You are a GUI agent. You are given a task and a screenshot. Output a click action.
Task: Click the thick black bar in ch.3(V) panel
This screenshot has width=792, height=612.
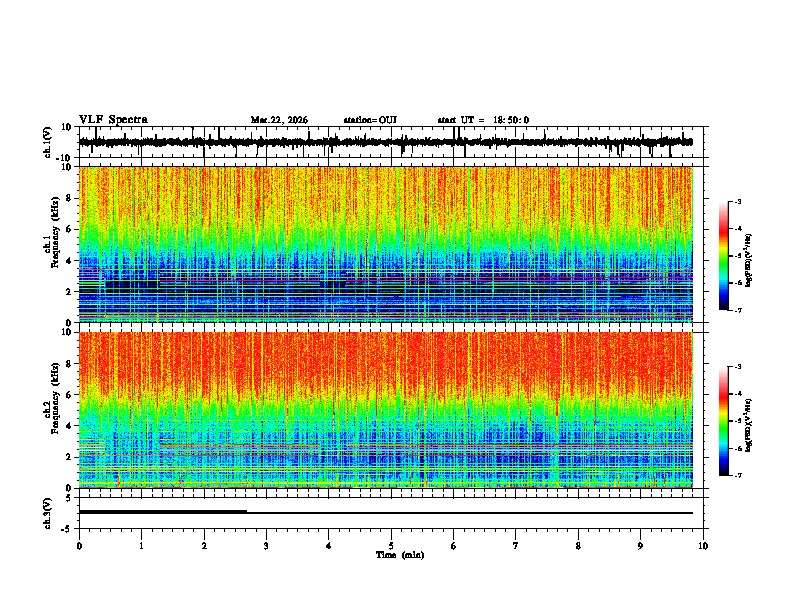pyautogui.click(x=163, y=512)
